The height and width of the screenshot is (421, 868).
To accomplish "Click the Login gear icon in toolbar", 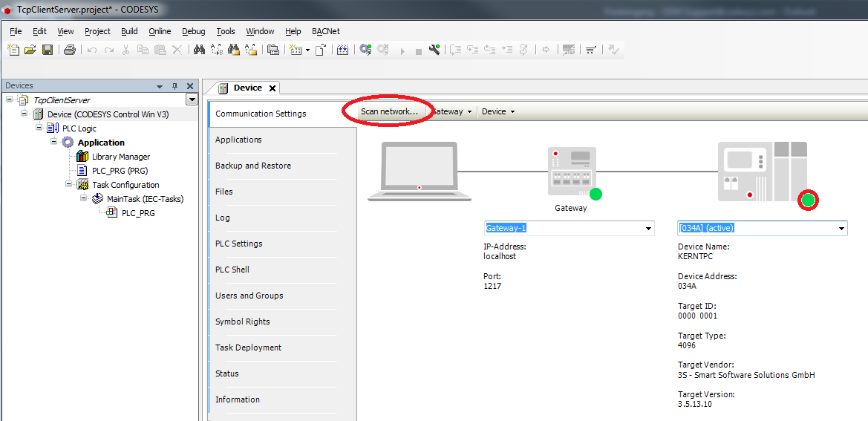I will [365, 50].
